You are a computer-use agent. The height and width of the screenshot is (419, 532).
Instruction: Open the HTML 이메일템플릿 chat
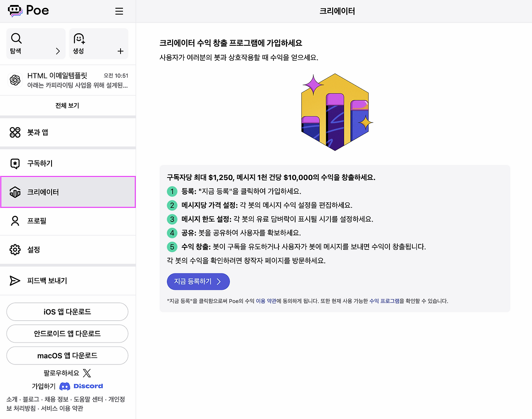coord(68,80)
